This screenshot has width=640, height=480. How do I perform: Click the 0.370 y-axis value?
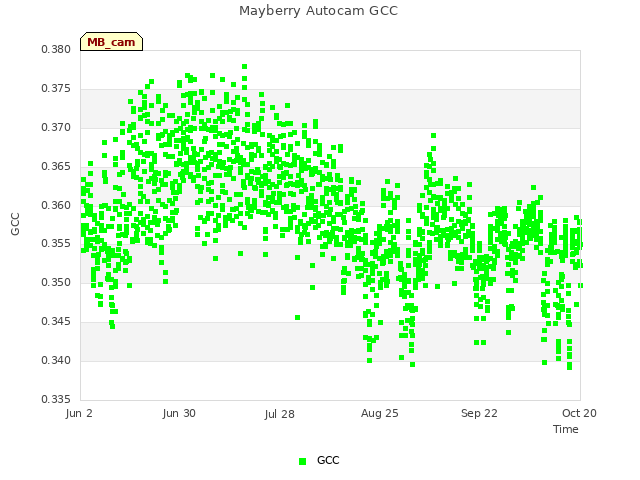click(x=56, y=127)
